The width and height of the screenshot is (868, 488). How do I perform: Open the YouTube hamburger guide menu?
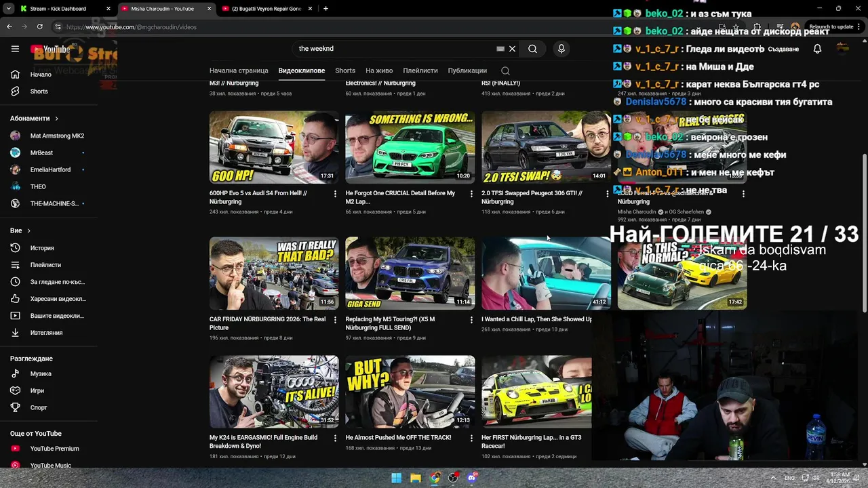click(x=15, y=49)
